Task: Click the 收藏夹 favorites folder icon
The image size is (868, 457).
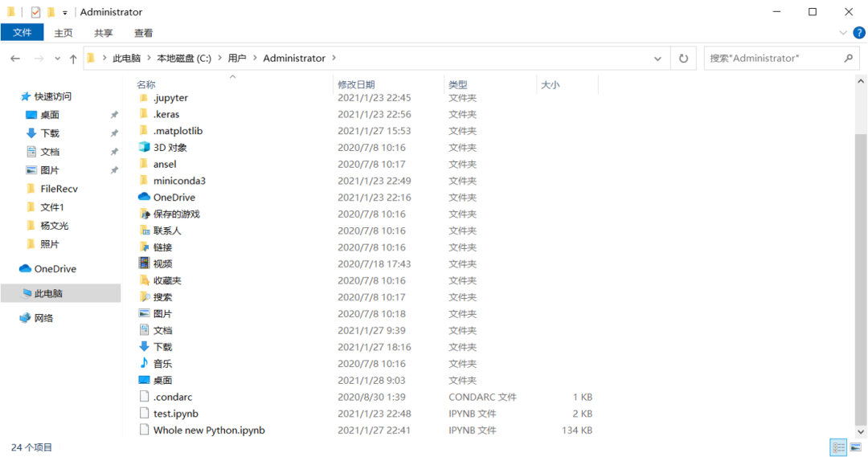Action: tap(144, 280)
